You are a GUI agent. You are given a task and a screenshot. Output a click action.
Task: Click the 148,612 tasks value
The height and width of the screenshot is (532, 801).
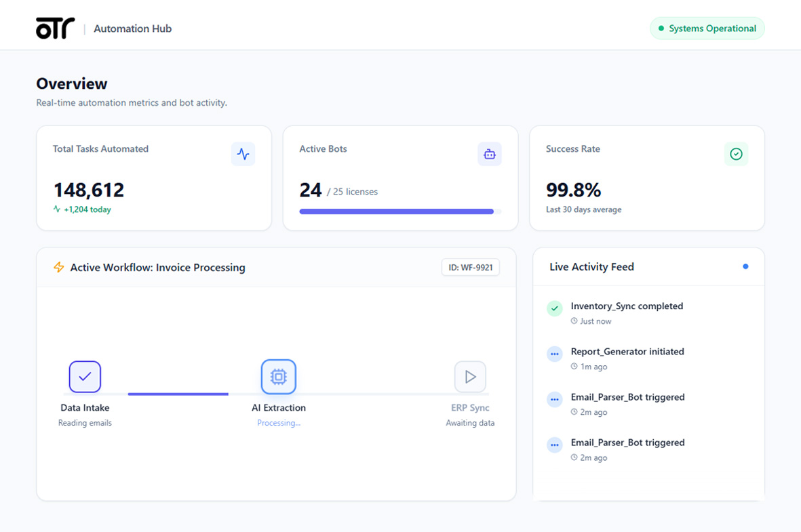89,190
